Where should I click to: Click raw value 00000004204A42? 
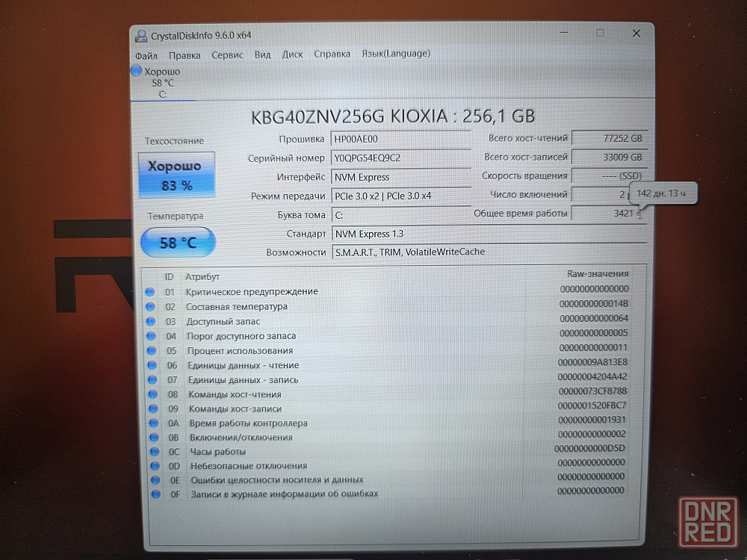(x=592, y=376)
